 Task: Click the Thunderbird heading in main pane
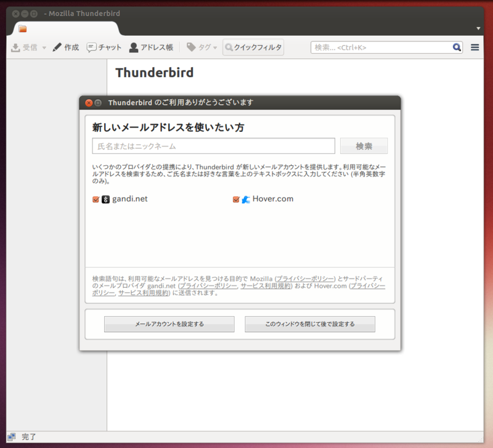(155, 73)
